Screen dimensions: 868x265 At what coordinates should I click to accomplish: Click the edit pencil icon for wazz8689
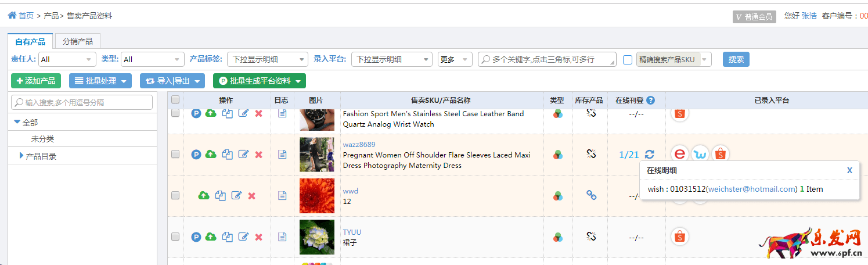244,155
